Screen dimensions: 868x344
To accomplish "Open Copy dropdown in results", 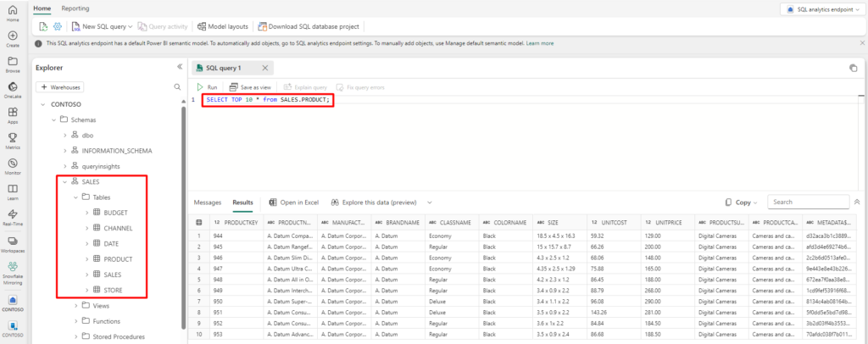I will click(x=741, y=203).
